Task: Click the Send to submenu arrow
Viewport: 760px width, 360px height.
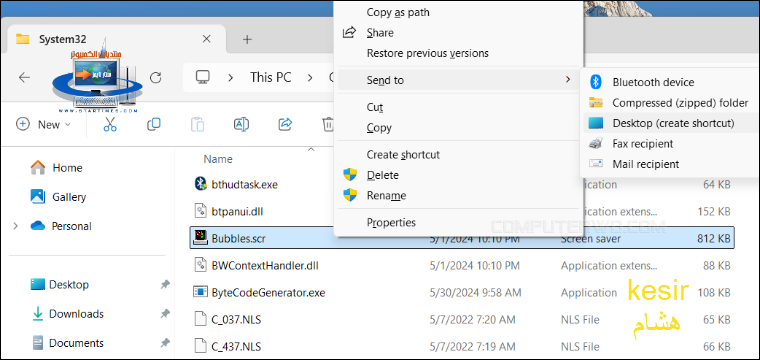Action: tap(568, 79)
